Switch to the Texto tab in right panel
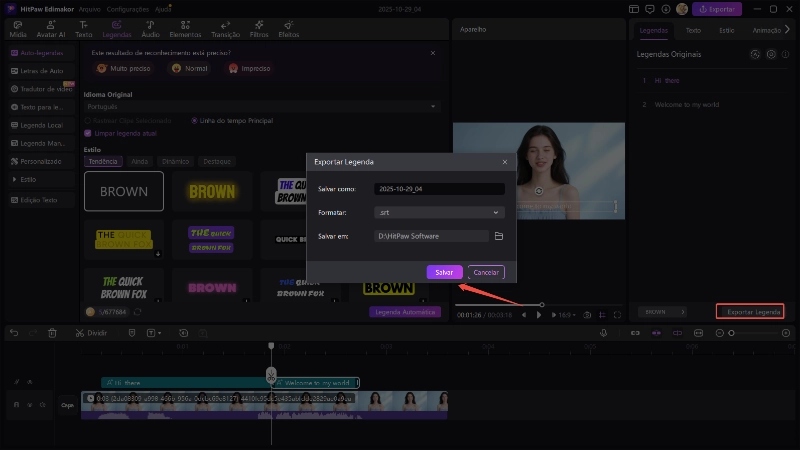The height and width of the screenshot is (450, 800). (x=693, y=31)
